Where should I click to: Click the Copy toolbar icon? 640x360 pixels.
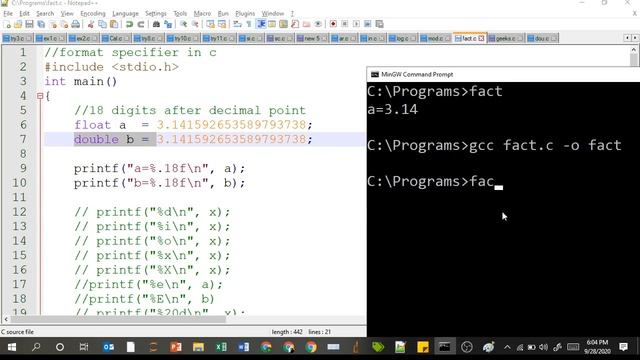pos(102,24)
